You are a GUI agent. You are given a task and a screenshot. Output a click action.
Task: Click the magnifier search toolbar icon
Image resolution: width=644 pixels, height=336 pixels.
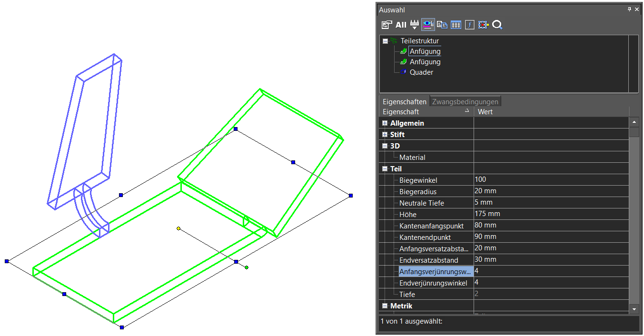pyautogui.click(x=497, y=25)
